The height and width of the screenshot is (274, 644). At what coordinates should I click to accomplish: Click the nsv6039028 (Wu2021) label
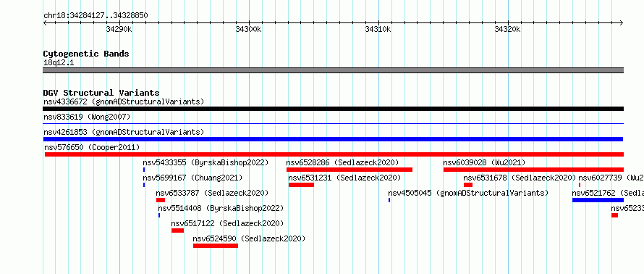(484, 162)
